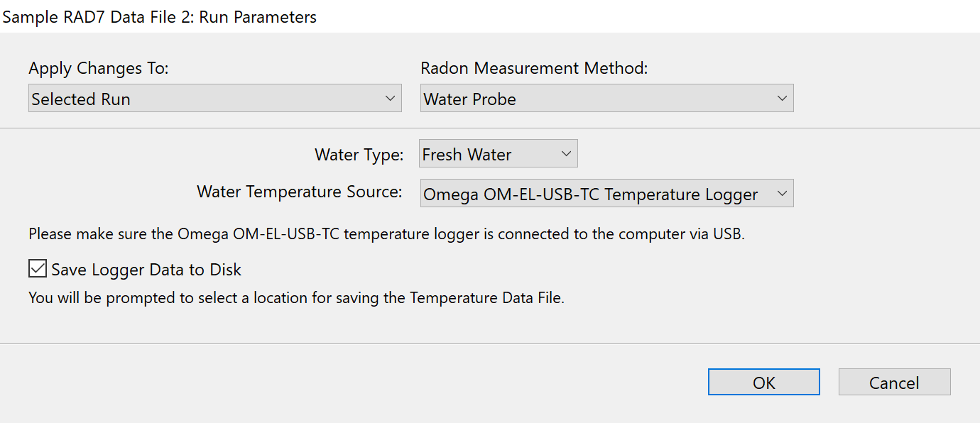The height and width of the screenshot is (423, 980).
Task: Confirm the run parameters with OK
Action: tap(763, 383)
